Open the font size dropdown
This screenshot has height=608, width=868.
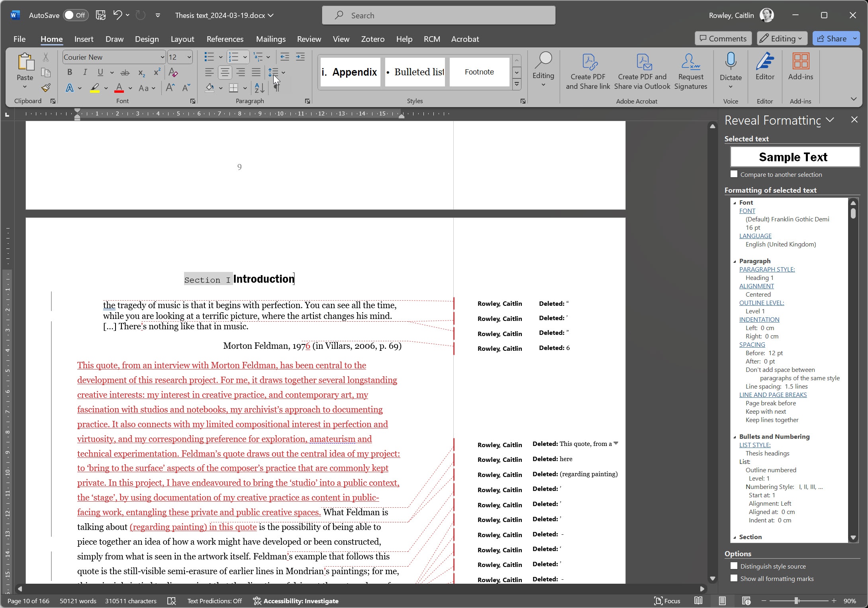(x=189, y=57)
